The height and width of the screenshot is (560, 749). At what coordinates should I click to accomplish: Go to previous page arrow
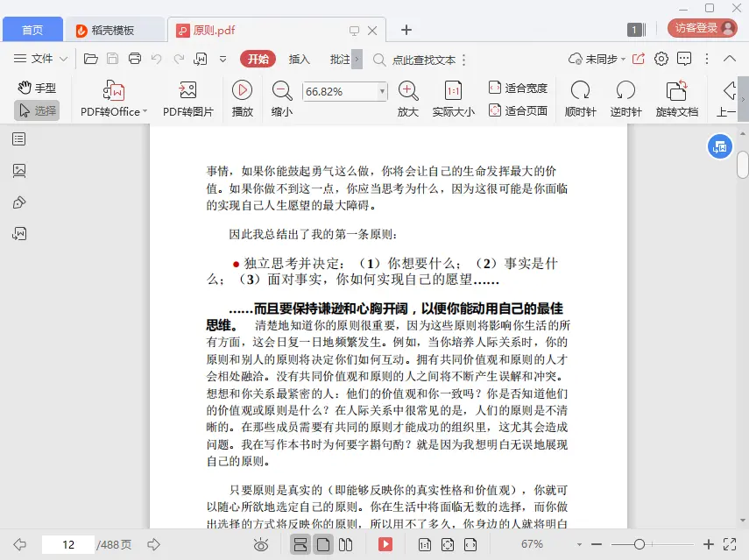19,544
